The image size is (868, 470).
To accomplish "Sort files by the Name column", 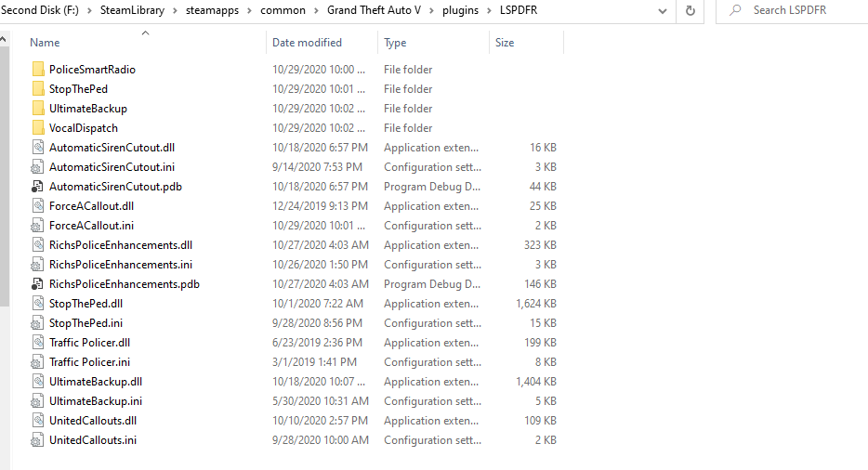I will coord(45,43).
